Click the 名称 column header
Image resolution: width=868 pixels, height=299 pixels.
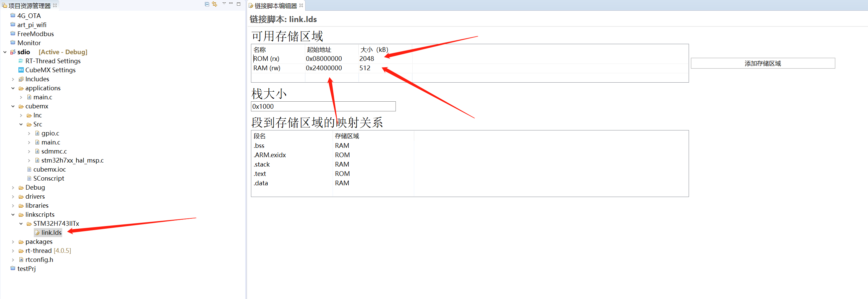pos(260,49)
